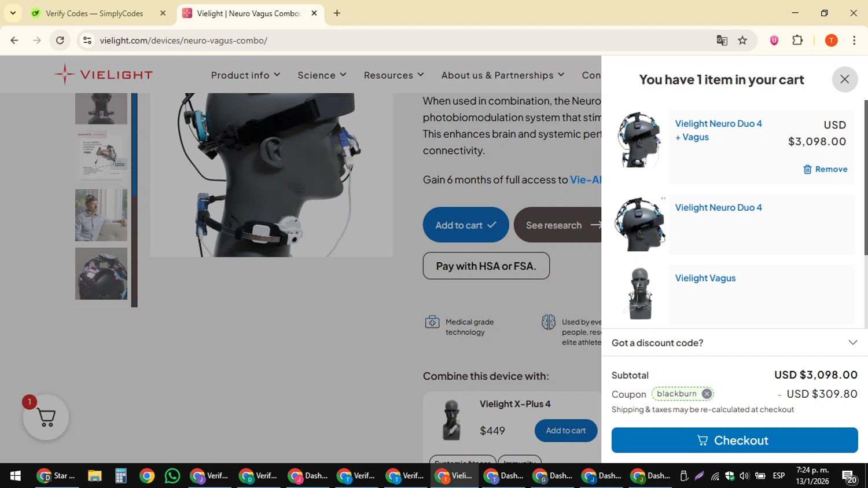Screen dimensions: 868x488
Task: Switch to Vielight Neuro Vagus Combo tab
Action: (x=249, y=13)
